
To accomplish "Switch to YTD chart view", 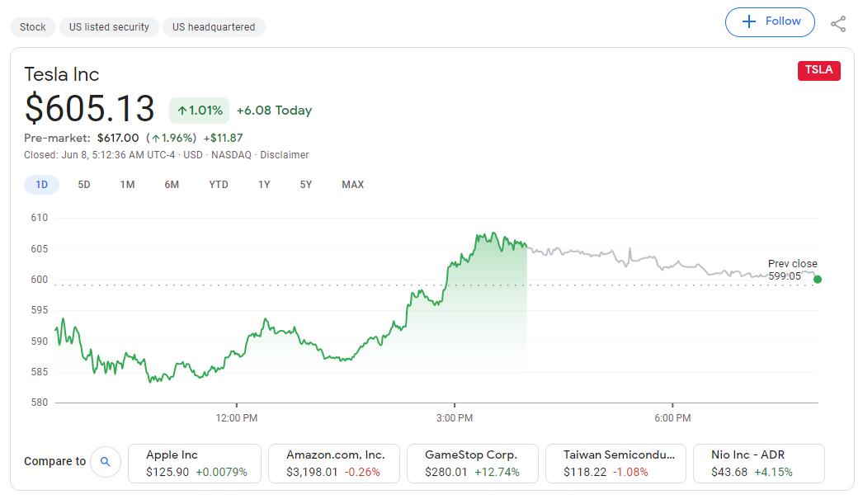I will [219, 185].
